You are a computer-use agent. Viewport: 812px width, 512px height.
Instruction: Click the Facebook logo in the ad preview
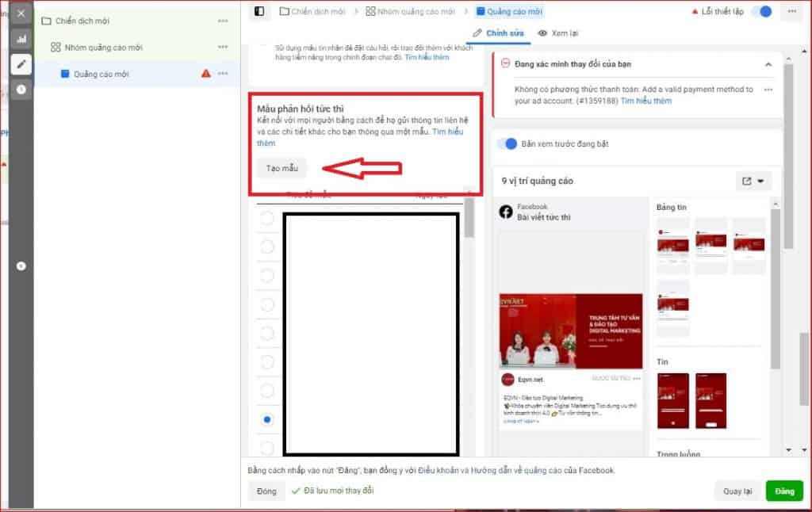point(505,211)
